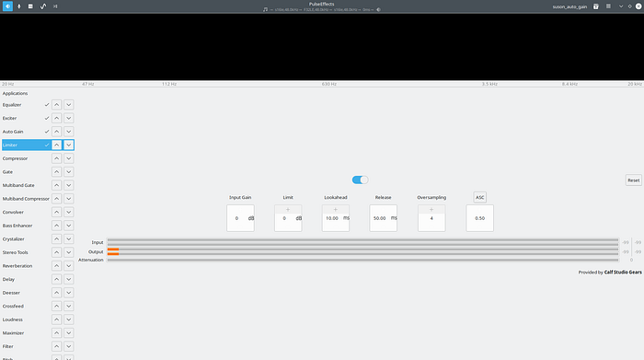Focus the Input Gain dB field

[240, 218]
